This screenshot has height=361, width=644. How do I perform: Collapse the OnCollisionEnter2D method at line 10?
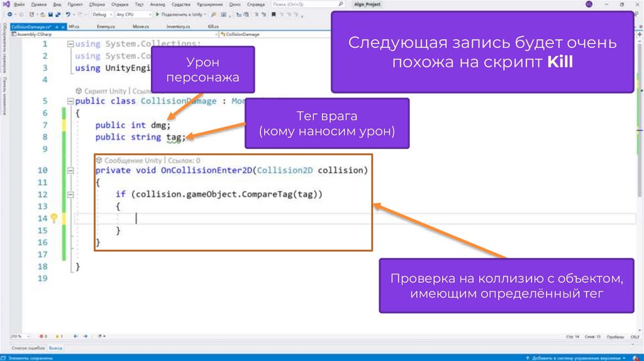70,170
